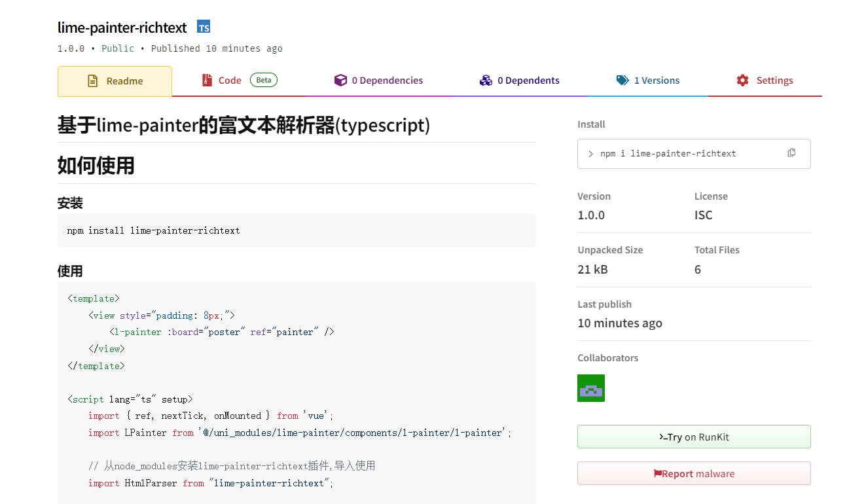Click the TypeScript TS badge icon
Screen dimensions: 866x504
point(204,27)
